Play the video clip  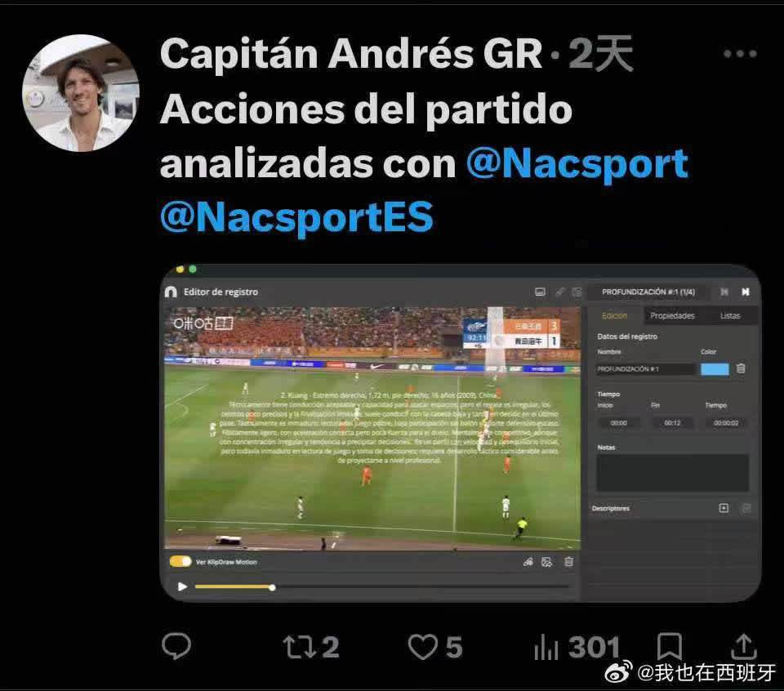coord(182,586)
